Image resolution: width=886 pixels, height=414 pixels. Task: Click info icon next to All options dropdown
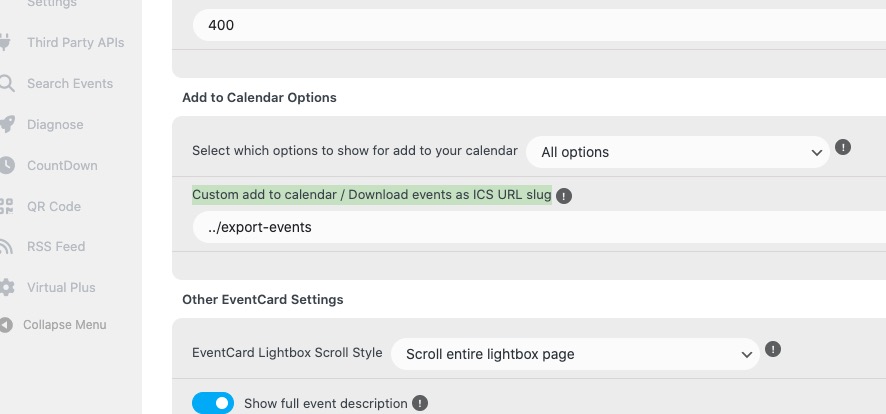(842, 147)
